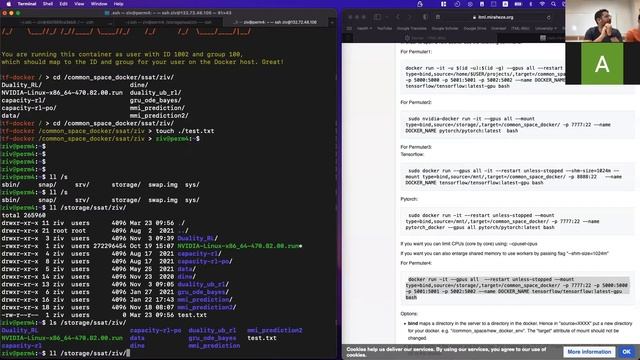
Task: Click 'ls /storage/ssat/ziv/' command line
Action: tap(64, 323)
